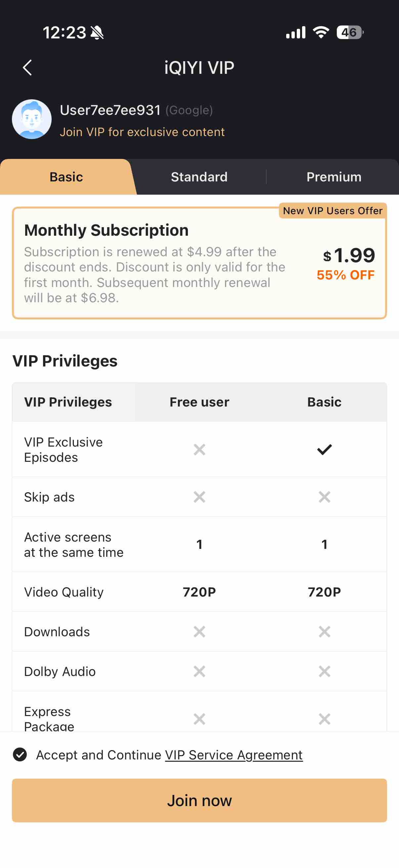Tap the muted notification bell icon
This screenshot has width=399, height=868.
pos(97,33)
